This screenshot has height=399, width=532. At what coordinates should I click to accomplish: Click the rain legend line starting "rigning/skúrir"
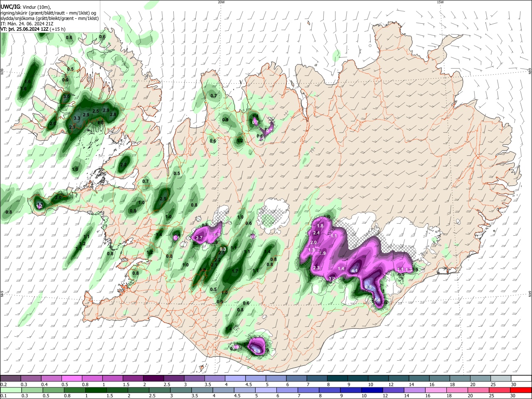(x=48, y=12)
